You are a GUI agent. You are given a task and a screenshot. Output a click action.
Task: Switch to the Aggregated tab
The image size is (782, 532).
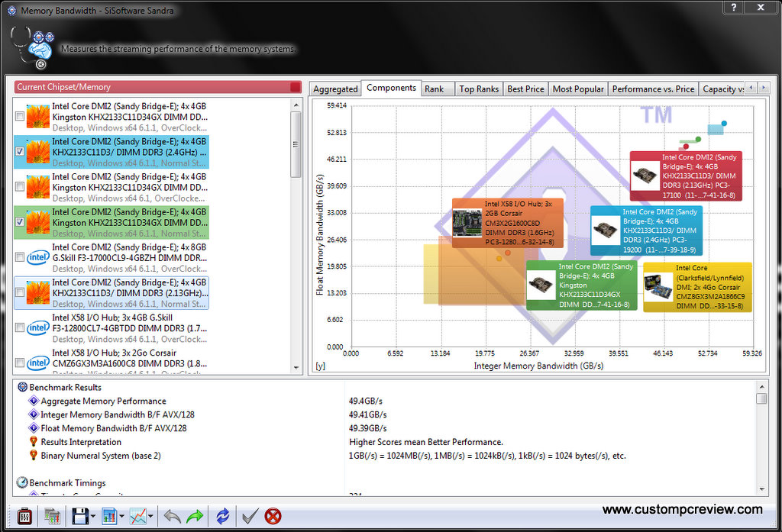click(335, 89)
